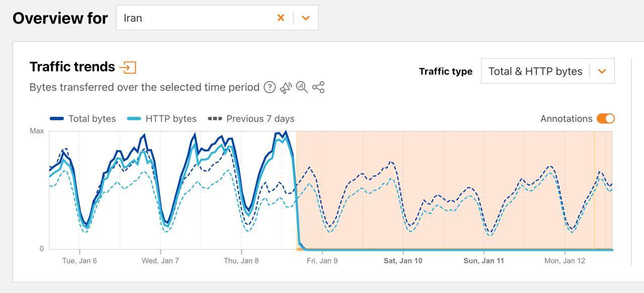Disable the Annotations toggle switch

605,119
